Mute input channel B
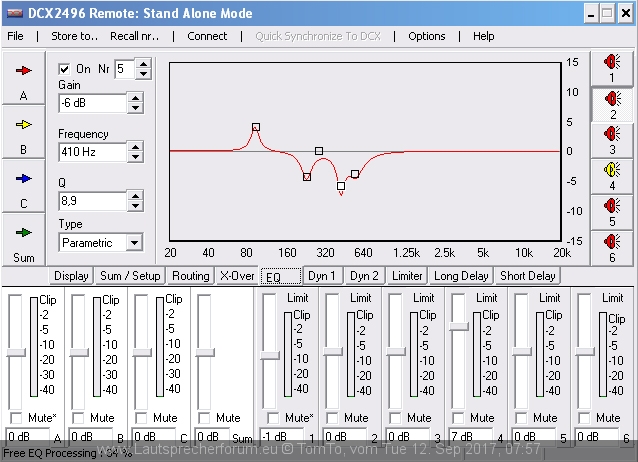The height and width of the screenshot is (462, 638). (x=78, y=418)
